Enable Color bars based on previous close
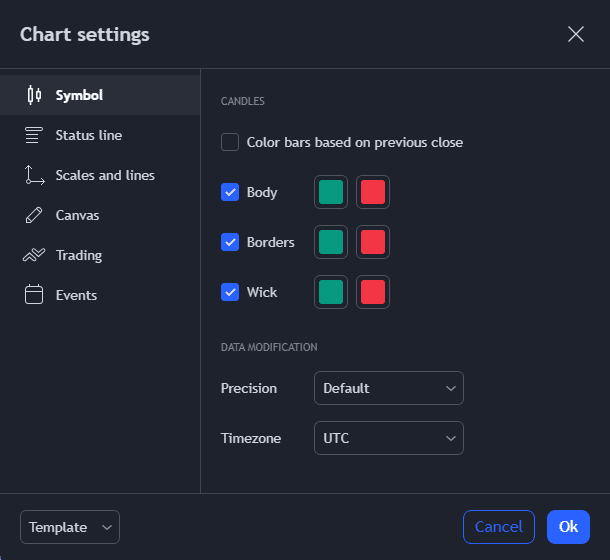Screen dimensions: 610x560 coord(230,142)
